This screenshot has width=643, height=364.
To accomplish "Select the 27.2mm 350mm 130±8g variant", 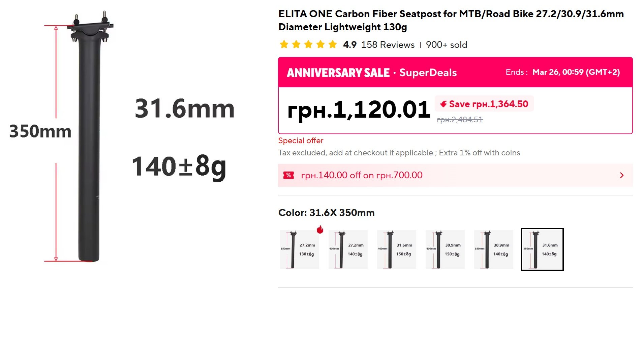I will pos(299,249).
